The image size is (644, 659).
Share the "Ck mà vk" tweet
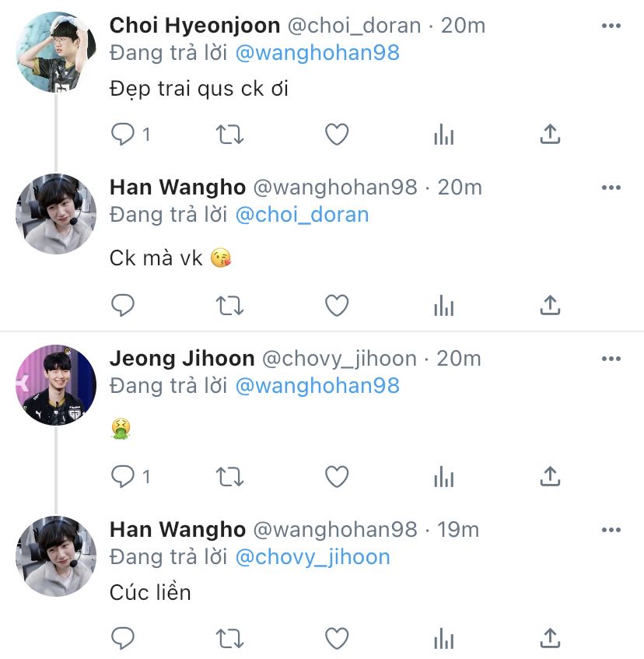pos(550,306)
